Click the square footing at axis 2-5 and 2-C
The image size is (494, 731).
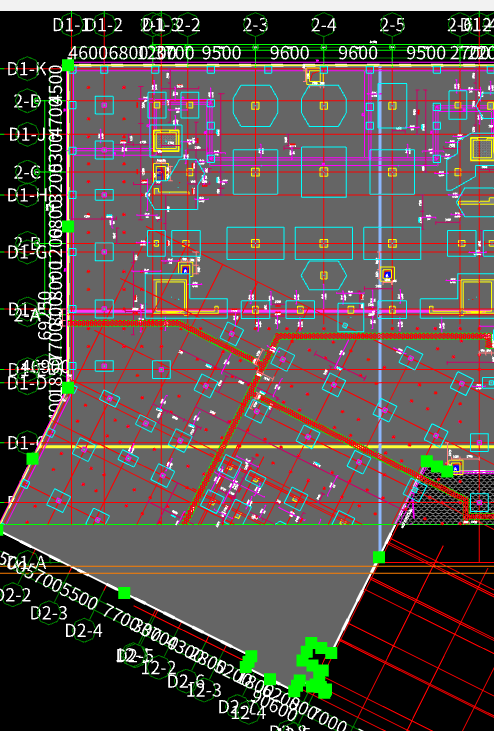coord(392,172)
